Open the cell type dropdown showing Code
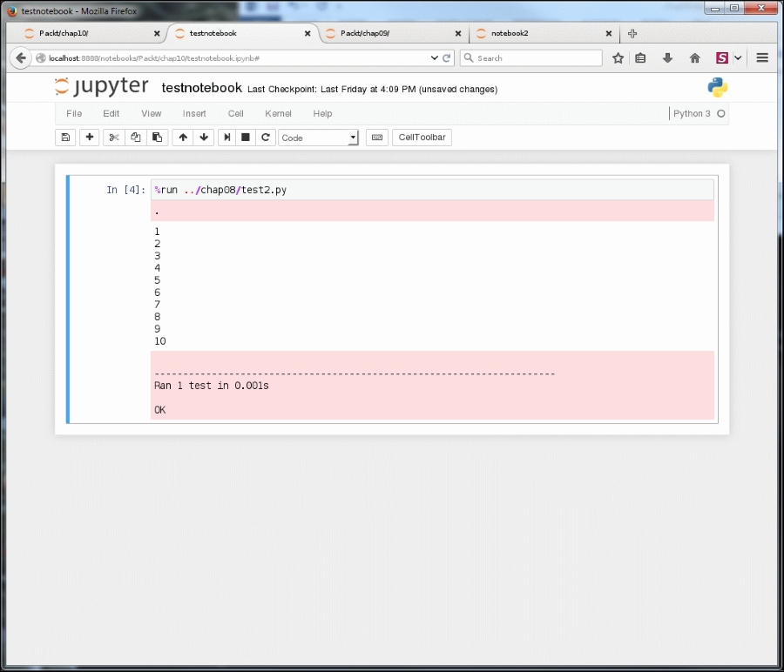The width and height of the screenshot is (784, 672). click(x=318, y=138)
